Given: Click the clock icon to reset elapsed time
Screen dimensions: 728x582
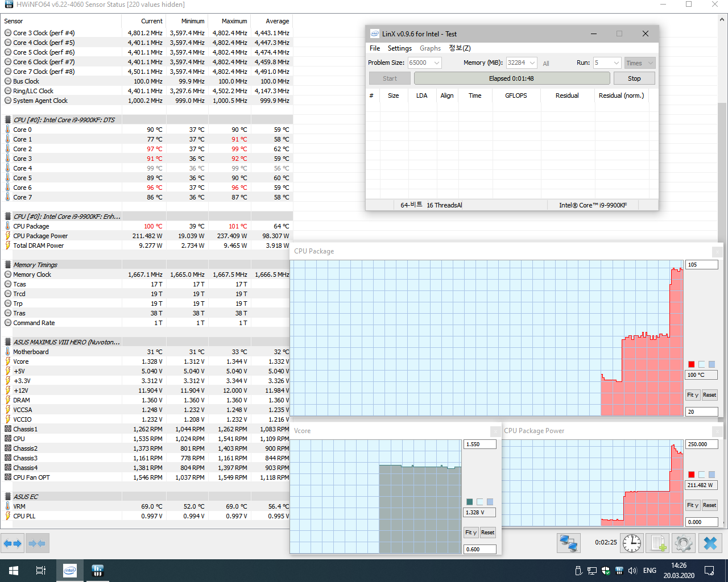Looking at the screenshot, I should tap(632, 543).
